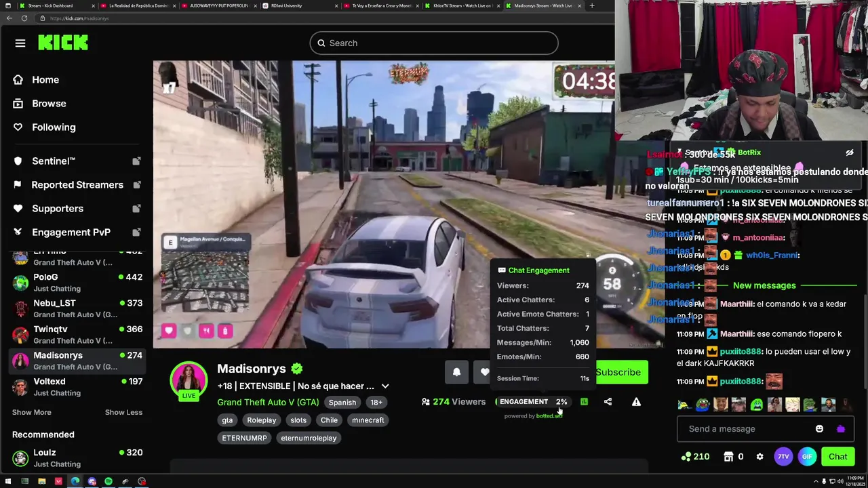Open Grand Theft Auto V category link
This screenshot has height=488, width=868.
268,402
